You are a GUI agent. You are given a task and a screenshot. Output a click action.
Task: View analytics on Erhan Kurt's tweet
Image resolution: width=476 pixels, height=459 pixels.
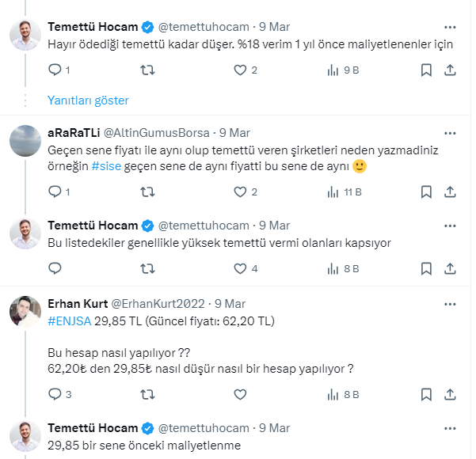344,393
